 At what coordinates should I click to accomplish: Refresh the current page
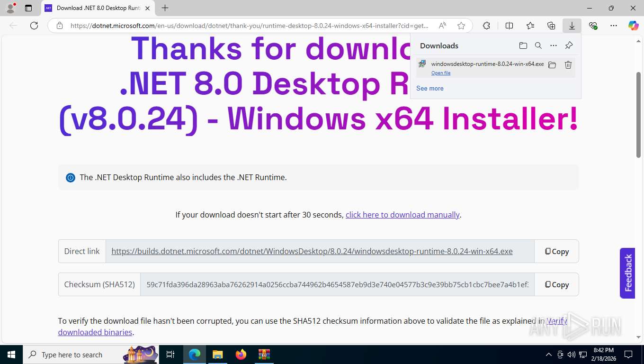[x=34, y=26]
